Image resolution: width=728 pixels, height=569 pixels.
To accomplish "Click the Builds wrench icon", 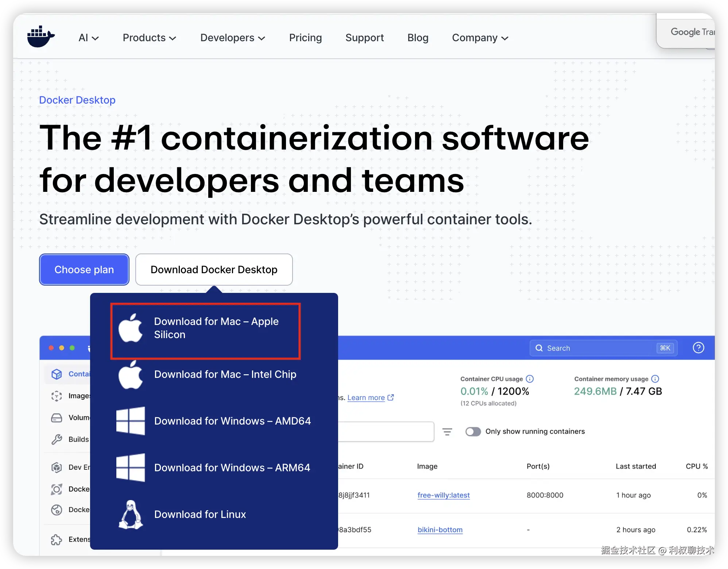I will [57, 440].
